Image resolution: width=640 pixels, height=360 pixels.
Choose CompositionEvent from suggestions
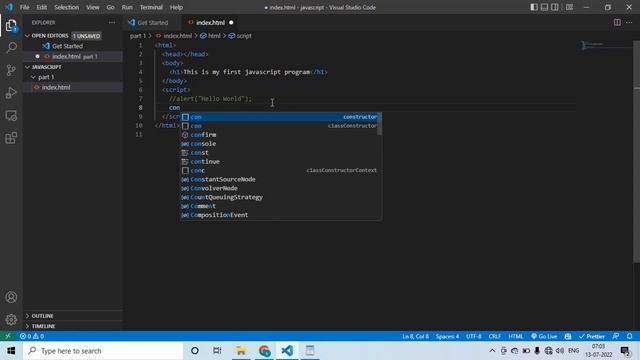[x=279, y=215]
